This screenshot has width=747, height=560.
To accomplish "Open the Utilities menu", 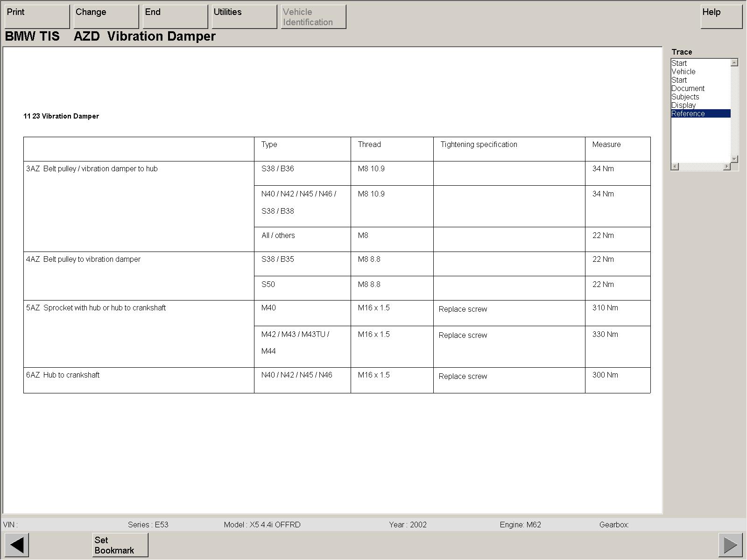I will [244, 17].
